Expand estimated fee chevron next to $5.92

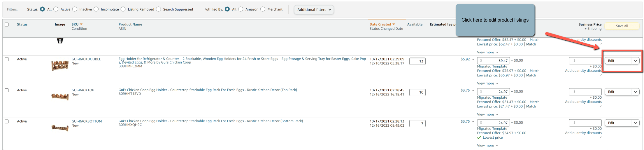[473, 59]
